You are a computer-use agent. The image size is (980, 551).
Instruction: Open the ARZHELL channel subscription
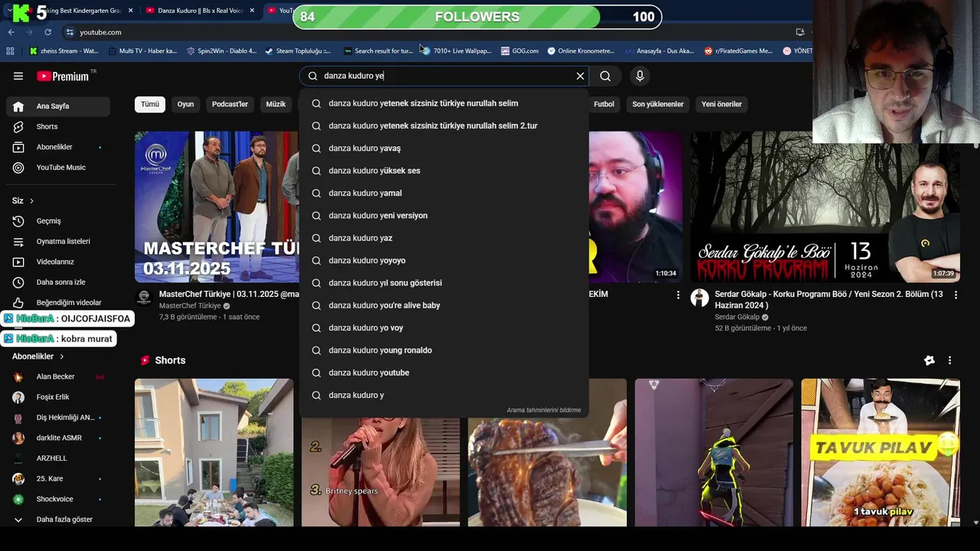58,458
